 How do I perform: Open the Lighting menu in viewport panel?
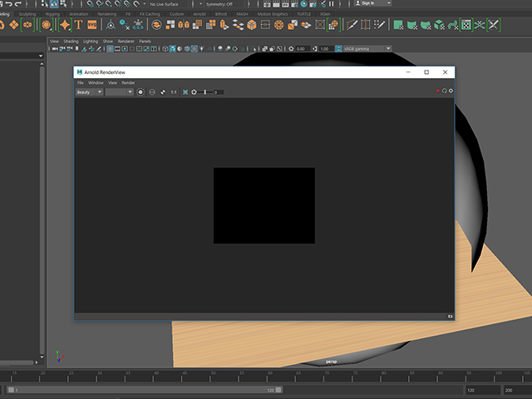click(x=91, y=42)
